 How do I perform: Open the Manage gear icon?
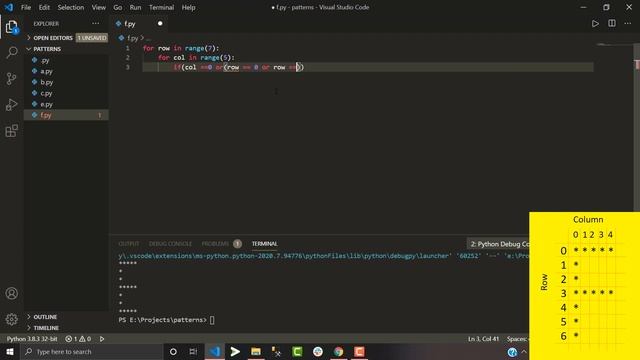[12, 319]
